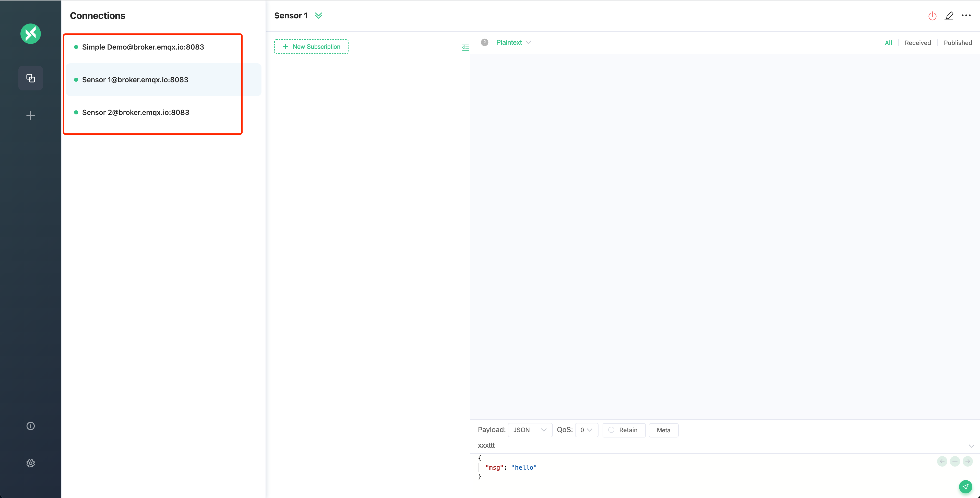Image resolution: width=980 pixels, height=498 pixels.
Task: Open the Connections page icon in the sidebar
Action: 30,78
